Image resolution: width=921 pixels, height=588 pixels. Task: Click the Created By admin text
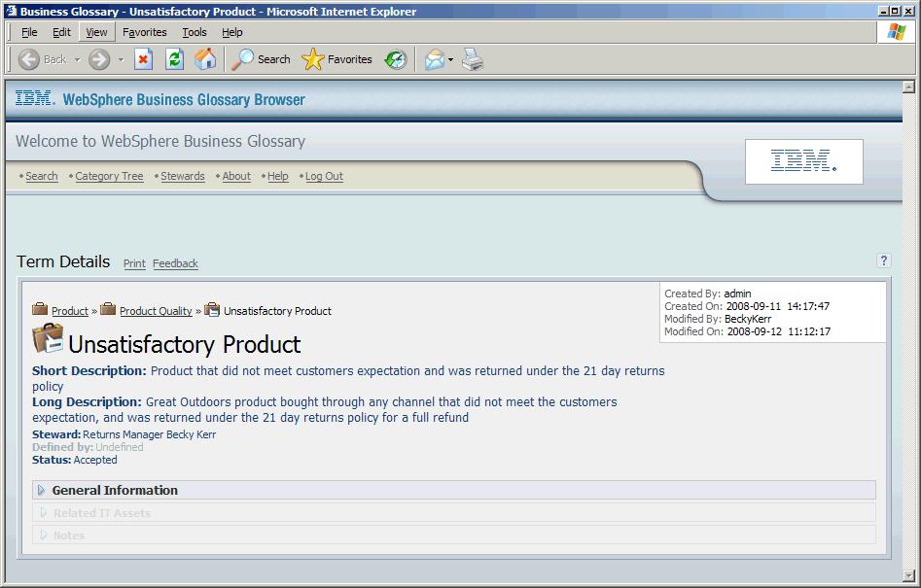click(x=708, y=294)
